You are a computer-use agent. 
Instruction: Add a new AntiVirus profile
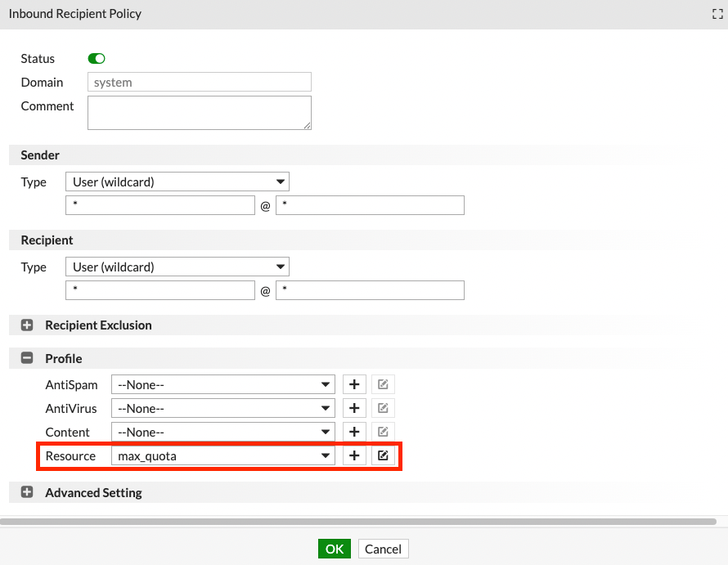coord(353,408)
